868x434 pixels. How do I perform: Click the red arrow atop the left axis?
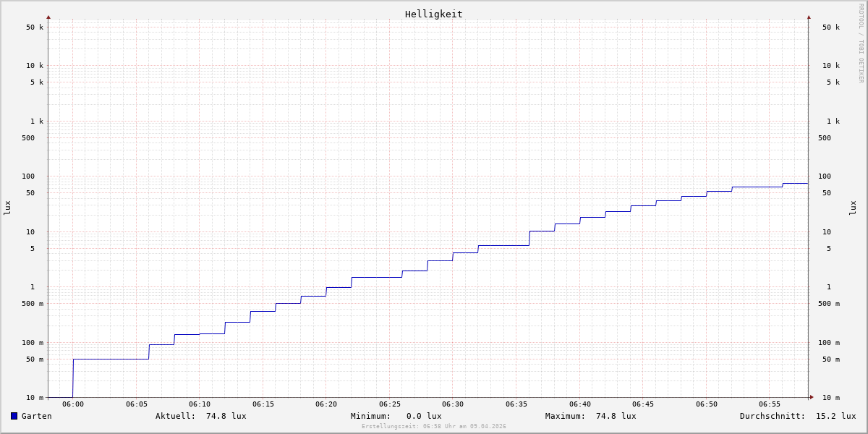pyautogui.click(x=48, y=17)
